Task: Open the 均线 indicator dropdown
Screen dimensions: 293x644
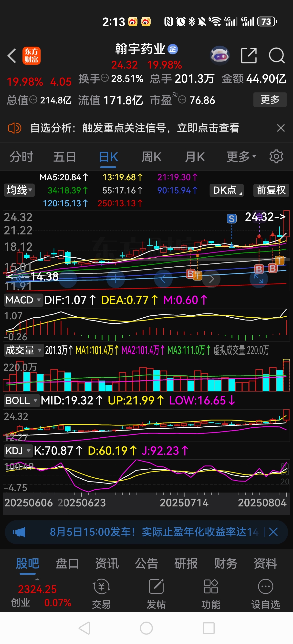Action: [x=19, y=190]
